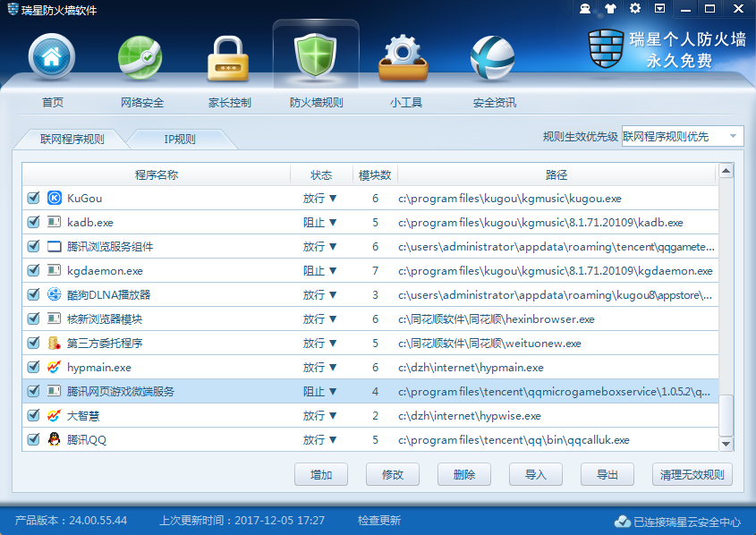
Task: Open 规则生效优先级 priority dropdown
Action: pos(683,136)
